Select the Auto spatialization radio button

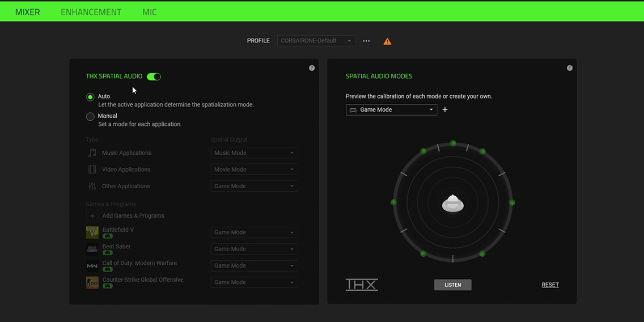[90, 97]
